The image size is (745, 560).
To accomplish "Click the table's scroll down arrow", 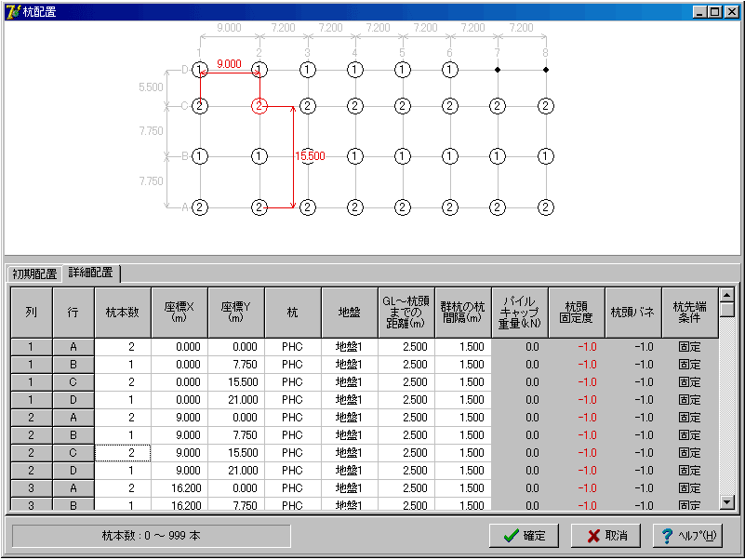I will pos(727,502).
